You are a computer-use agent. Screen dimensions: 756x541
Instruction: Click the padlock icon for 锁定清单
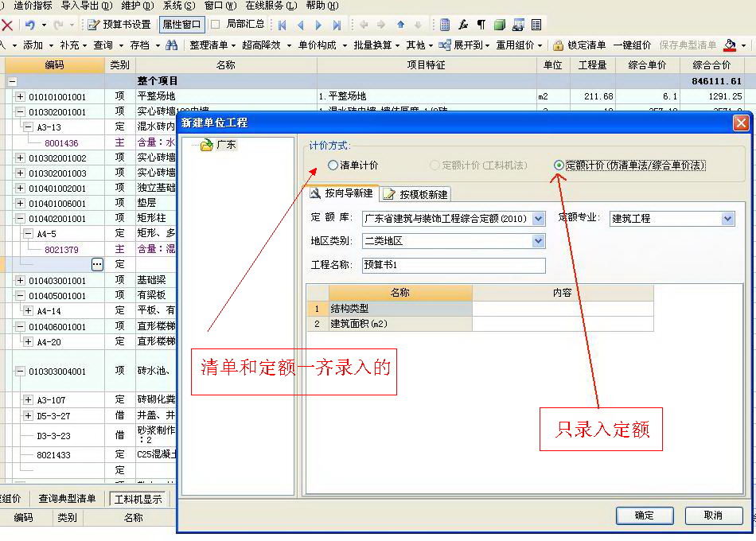558,45
